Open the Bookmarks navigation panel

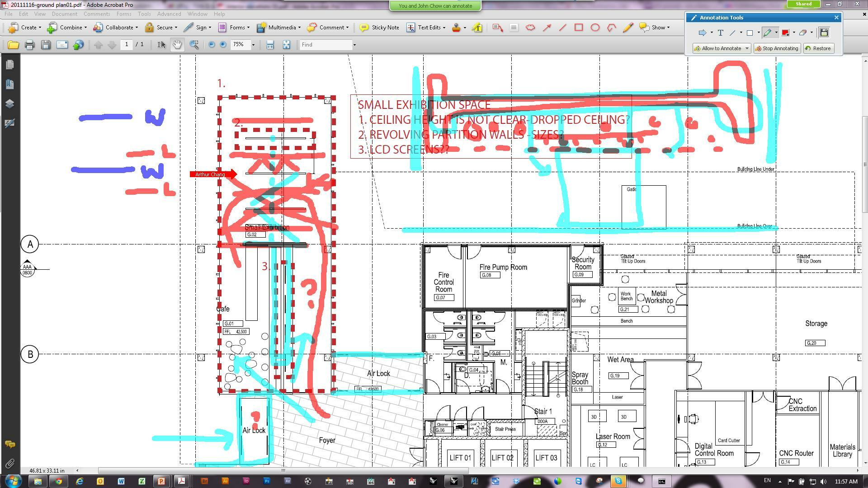tap(9, 84)
